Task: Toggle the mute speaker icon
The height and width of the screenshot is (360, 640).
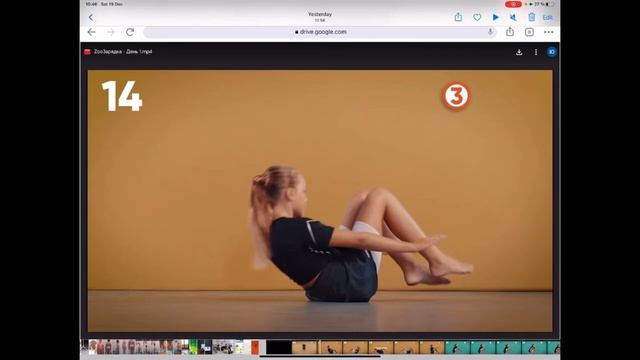Action: tap(513, 18)
